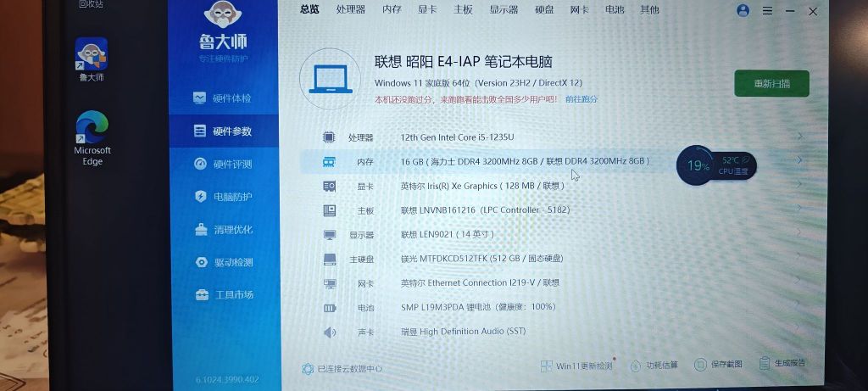Open 清理优化 cleanup section
Viewport: 868px width, 391px height.
click(223, 229)
